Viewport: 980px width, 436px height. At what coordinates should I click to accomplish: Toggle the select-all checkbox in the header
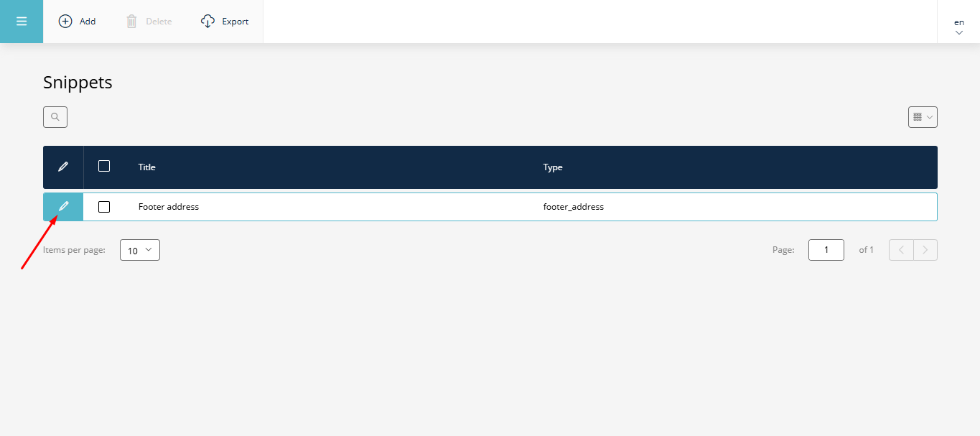click(104, 166)
